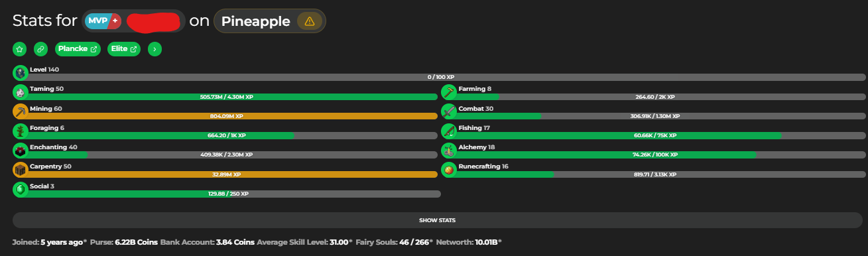Click the warning triangle icon beside Pineapple
Viewport: 868px width, 256px height.
[309, 21]
